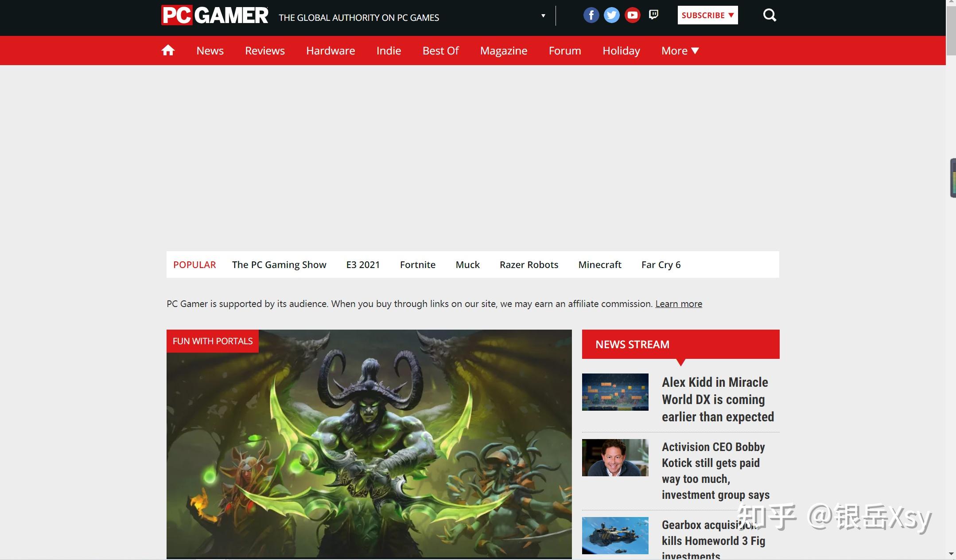956x560 pixels.
Task: Select The PC Gaming Show topic
Action: point(279,264)
